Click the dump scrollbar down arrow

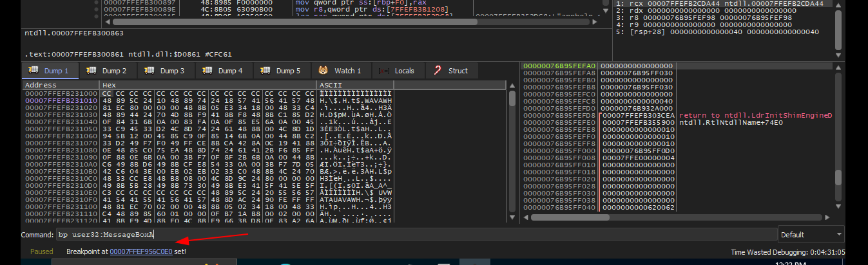(x=512, y=218)
